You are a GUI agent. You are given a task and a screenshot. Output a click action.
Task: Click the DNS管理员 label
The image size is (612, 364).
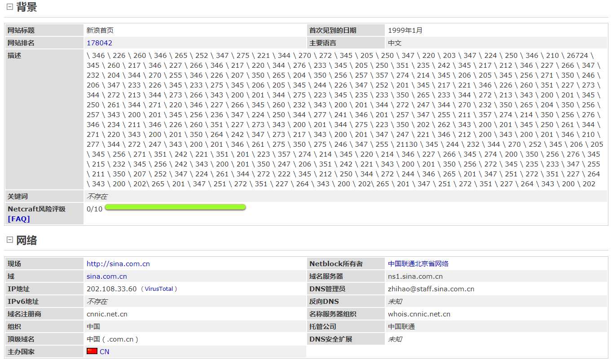pyautogui.click(x=327, y=289)
